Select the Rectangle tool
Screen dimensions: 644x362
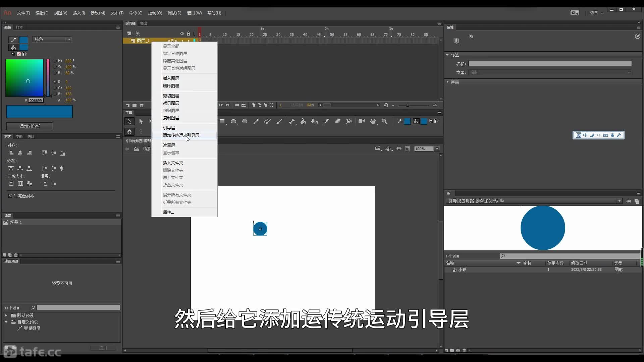(222, 121)
